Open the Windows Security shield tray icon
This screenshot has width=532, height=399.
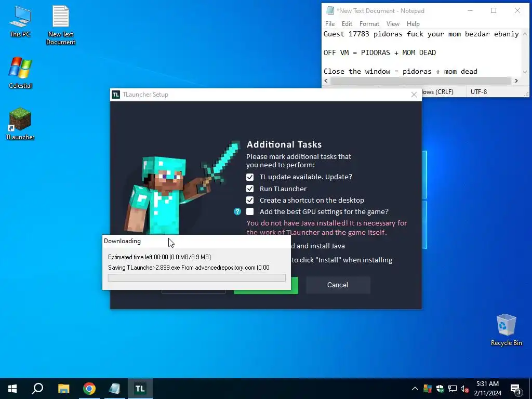(x=440, y=389)
